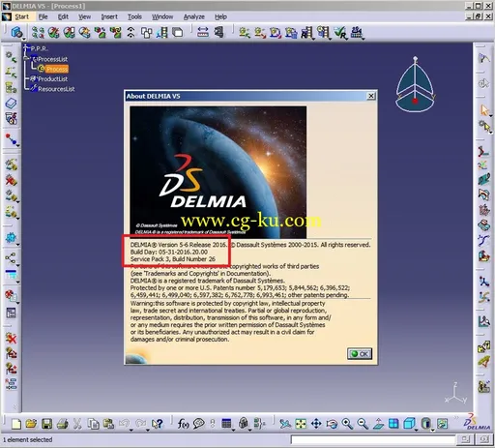Click the Paste clipboard icon

click(x=108, y=424)
